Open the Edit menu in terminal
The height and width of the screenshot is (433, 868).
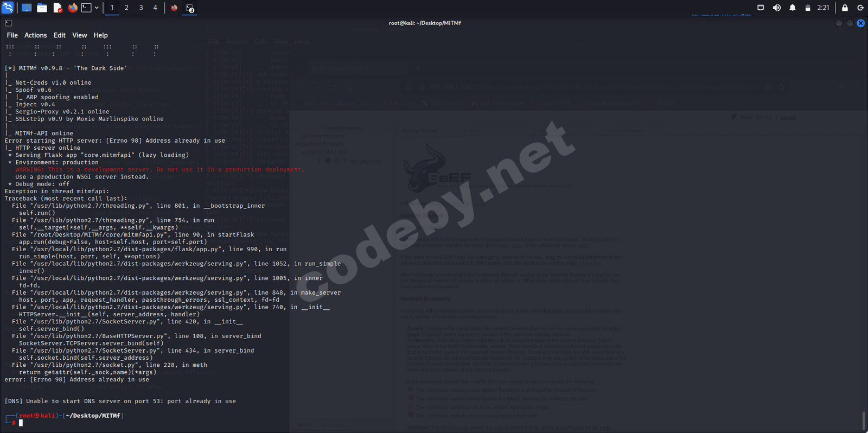pos(60,35)
